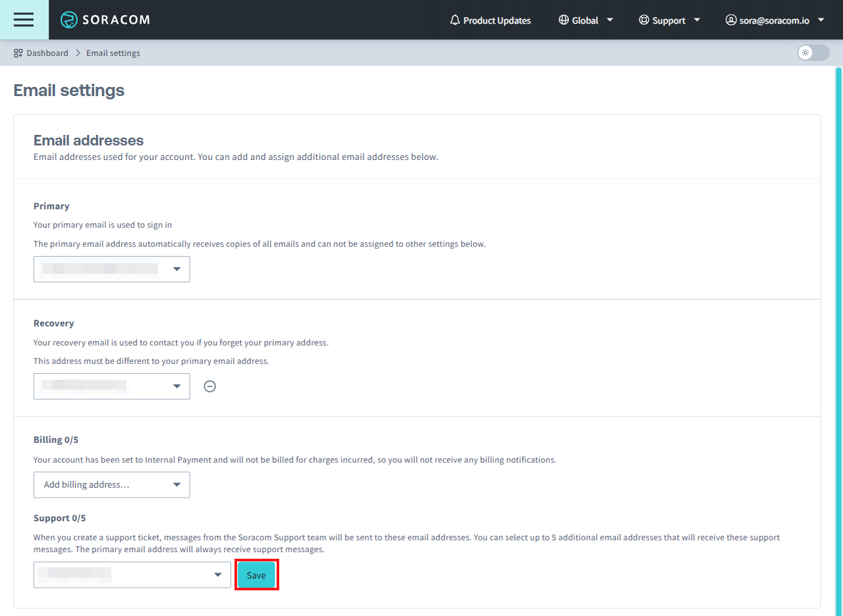Screen dimensions: 843x616
Task: Expand the Add billing address dropdown
Action: click(111, 484)
